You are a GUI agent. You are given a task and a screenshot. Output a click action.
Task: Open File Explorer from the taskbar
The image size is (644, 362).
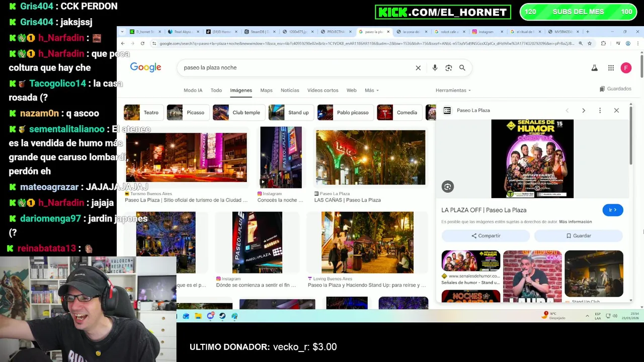coord(198,316)
